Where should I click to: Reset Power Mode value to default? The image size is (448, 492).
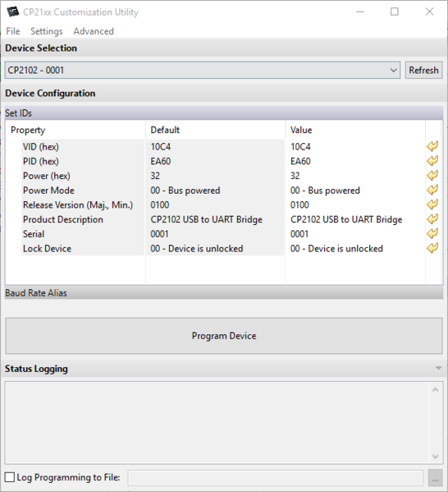432,190
